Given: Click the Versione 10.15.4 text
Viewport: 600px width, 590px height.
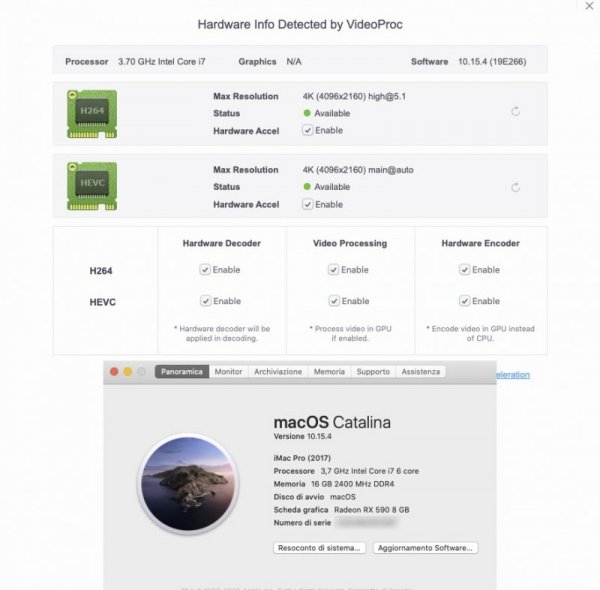Looking at the screenshot, I should point(302,436).
